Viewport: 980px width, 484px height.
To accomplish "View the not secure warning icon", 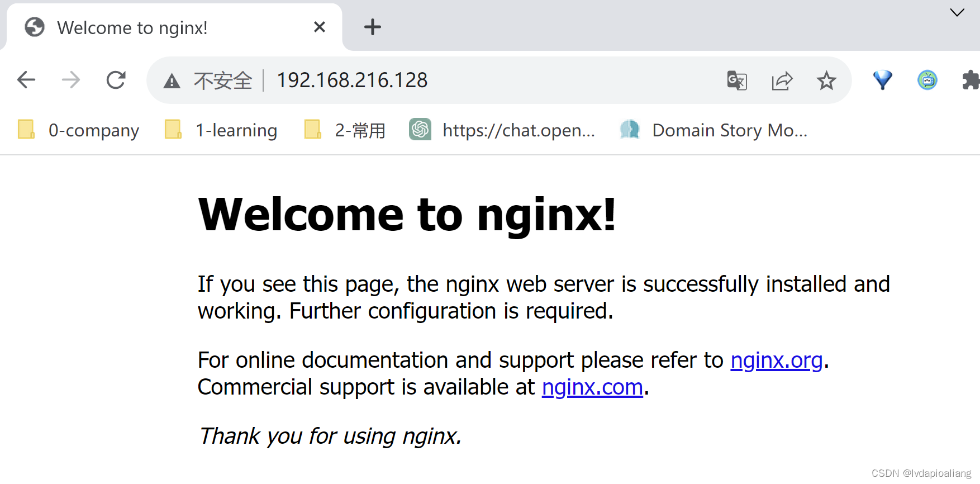I will (x=172, y=81).
